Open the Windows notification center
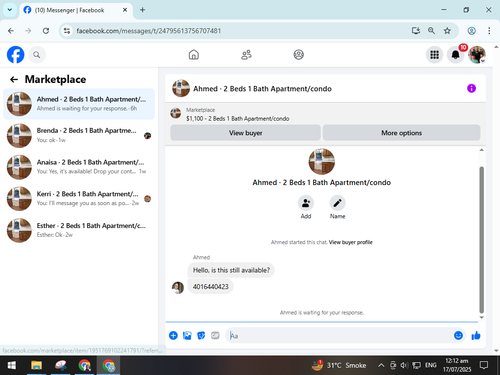The width and height of the screenshot is (500, 375). 484,365
